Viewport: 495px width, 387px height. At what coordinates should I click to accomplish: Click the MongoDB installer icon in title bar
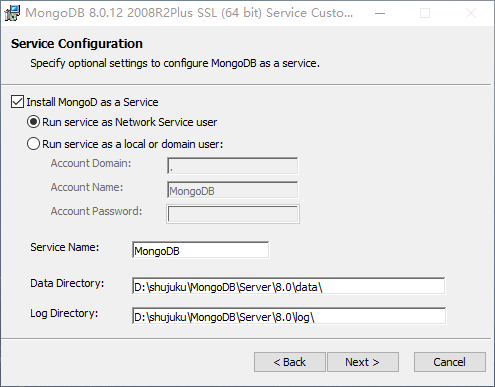(x=12, y=13)
